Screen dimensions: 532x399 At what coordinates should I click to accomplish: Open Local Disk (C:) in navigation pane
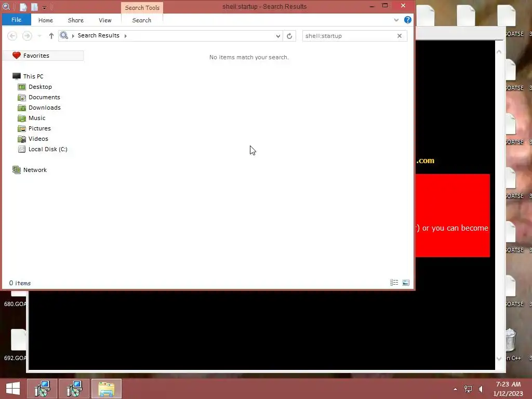[x=48, y=149]
